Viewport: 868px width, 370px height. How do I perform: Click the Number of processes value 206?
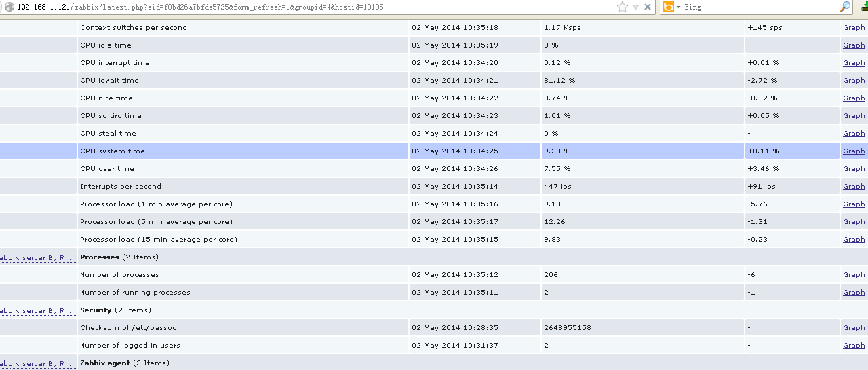(551, 275)
